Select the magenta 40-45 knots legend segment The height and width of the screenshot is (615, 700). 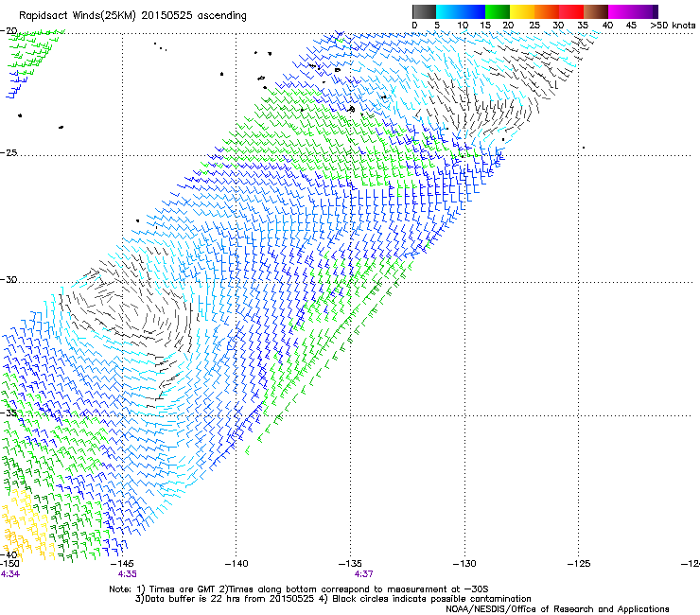621,11
